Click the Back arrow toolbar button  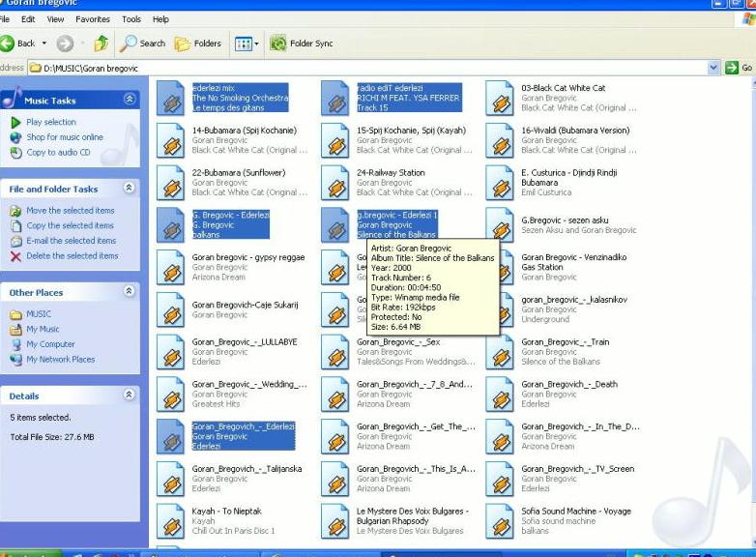(x=8, y=44)
